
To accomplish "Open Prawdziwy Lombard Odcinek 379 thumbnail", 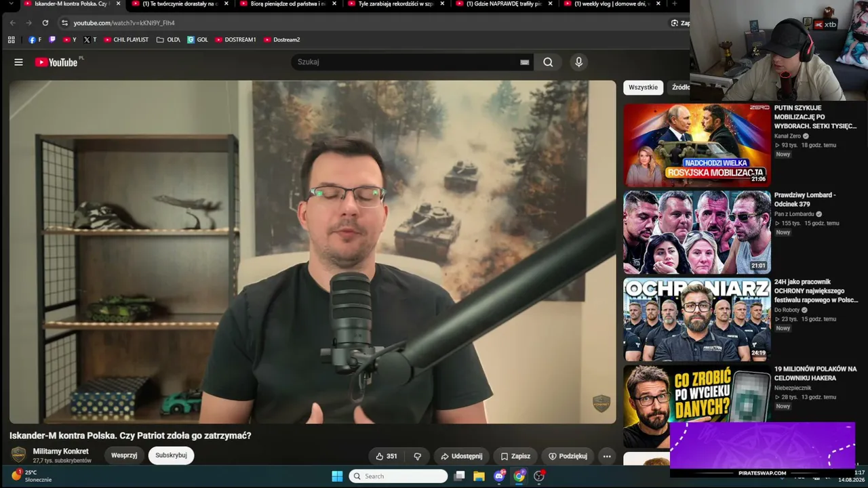I will tap(697, 232).
